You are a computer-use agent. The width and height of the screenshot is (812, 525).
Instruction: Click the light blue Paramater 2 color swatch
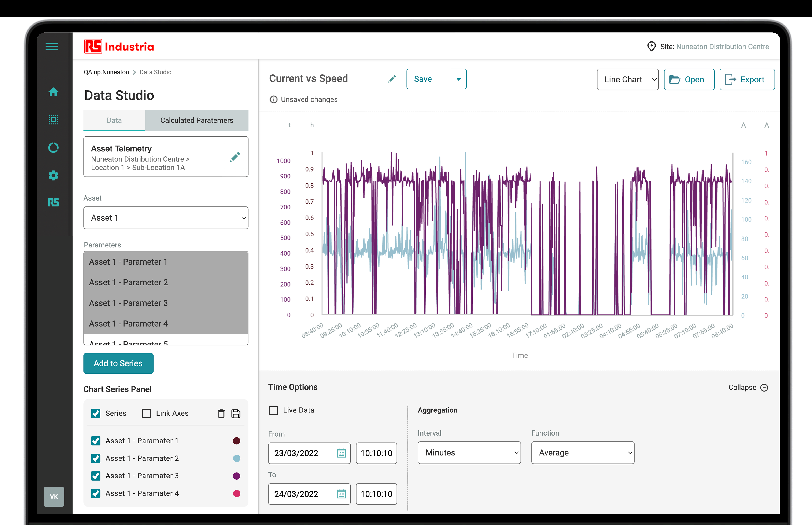[x=236, y=459]
